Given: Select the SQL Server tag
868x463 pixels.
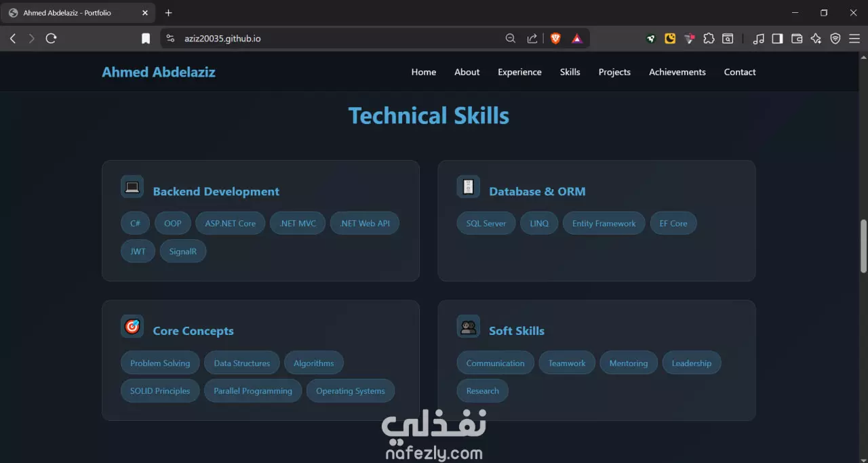Looking at the screenshot, I should [486, 223].
